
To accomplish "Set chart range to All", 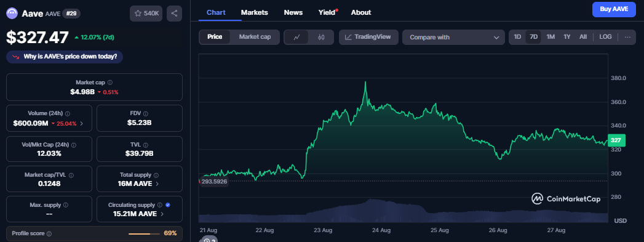I will point(583,37).
